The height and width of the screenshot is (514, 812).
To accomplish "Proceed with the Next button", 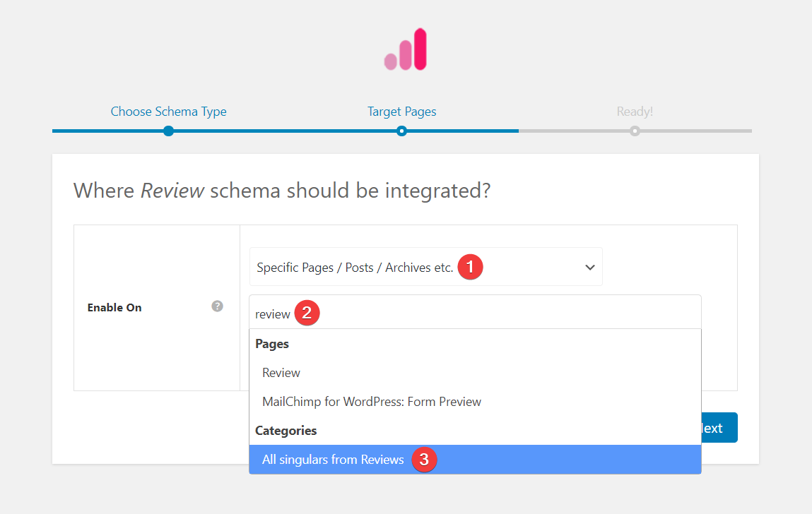I will tap(719, 428).
